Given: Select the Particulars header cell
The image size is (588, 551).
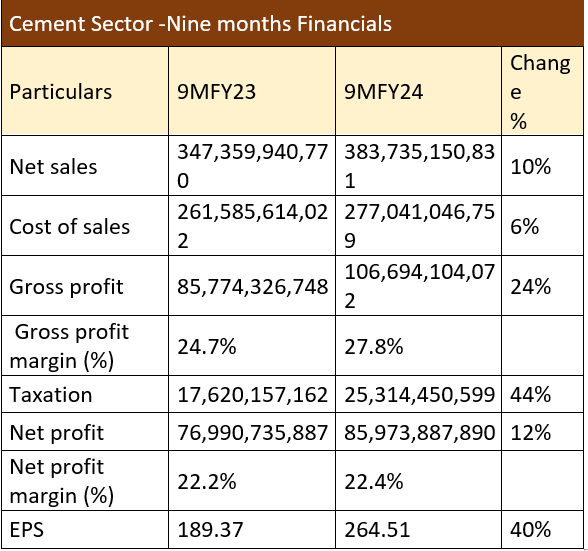Looking at the screenshot, I should [85, 91].
